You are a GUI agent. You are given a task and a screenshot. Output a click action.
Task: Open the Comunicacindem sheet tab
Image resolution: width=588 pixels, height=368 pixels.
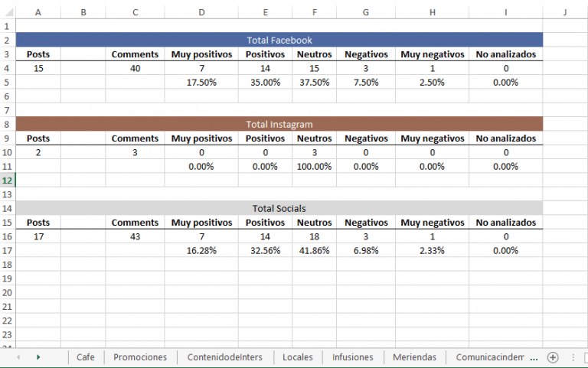click(x=490, y=357)
